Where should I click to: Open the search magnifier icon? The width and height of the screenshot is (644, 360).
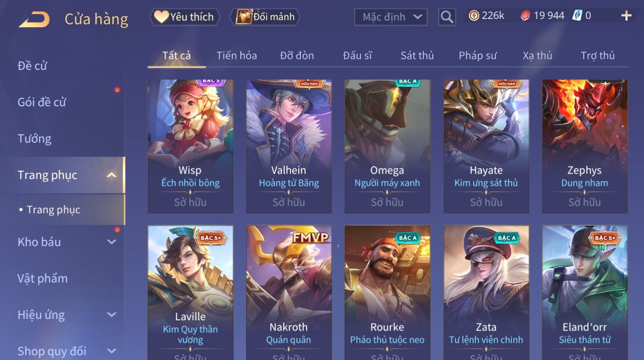(447, 17)
